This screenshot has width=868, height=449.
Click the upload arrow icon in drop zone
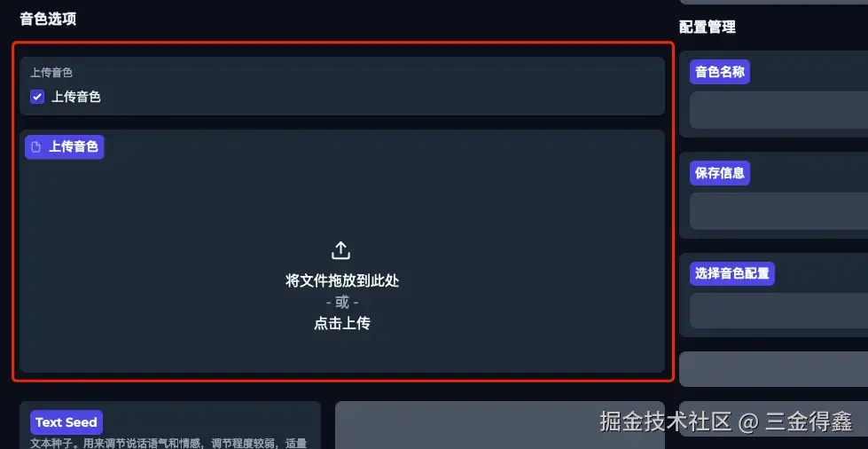click(x=341, y=250)
